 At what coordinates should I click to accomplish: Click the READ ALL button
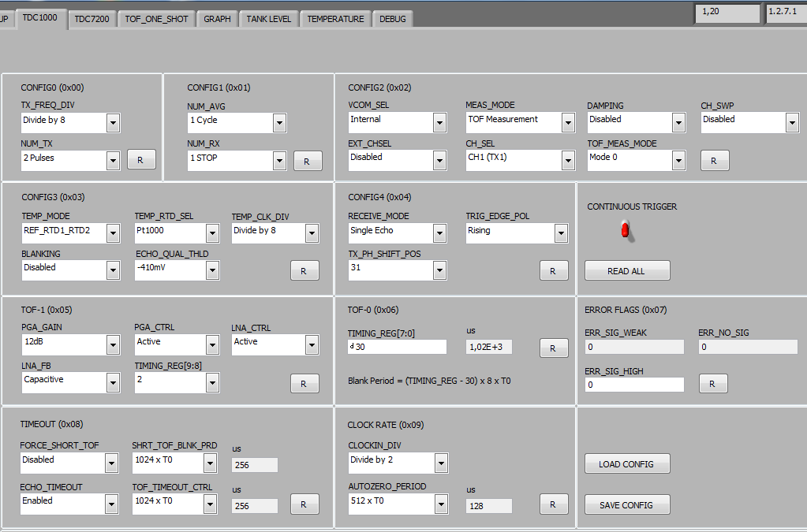(627, 270)
